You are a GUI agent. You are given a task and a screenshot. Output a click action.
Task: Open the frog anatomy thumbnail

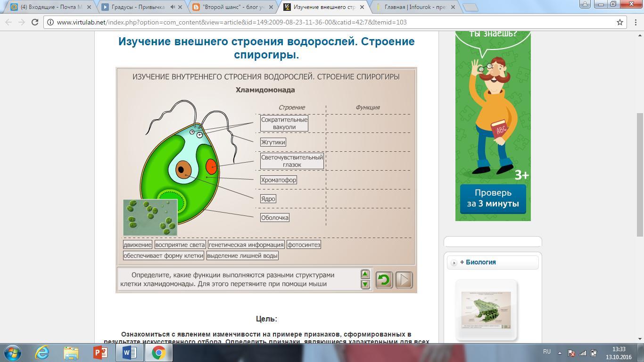click(x=486, y=310)
